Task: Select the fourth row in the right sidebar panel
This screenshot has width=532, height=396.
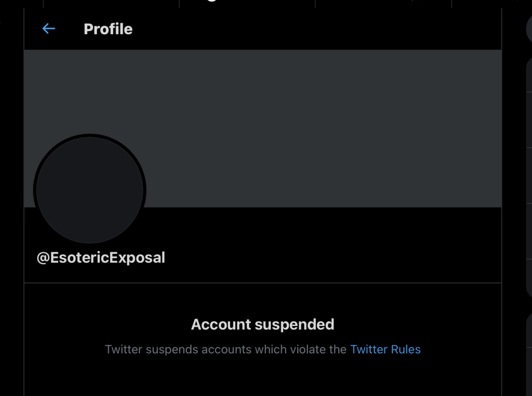Action: [529, 231]
